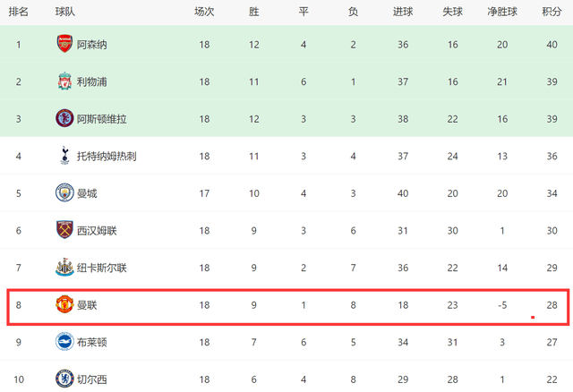Click the Aston Villa crest icon
Image resolution: width=573 pixels, height=392 pixels.
[x=64, y=118]
